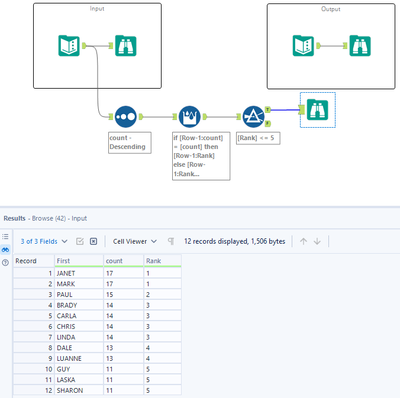The width and height of the screenshot is (400, 398).
Task: Select the Browse tool in Output container
Action: [x=360, y=46]
